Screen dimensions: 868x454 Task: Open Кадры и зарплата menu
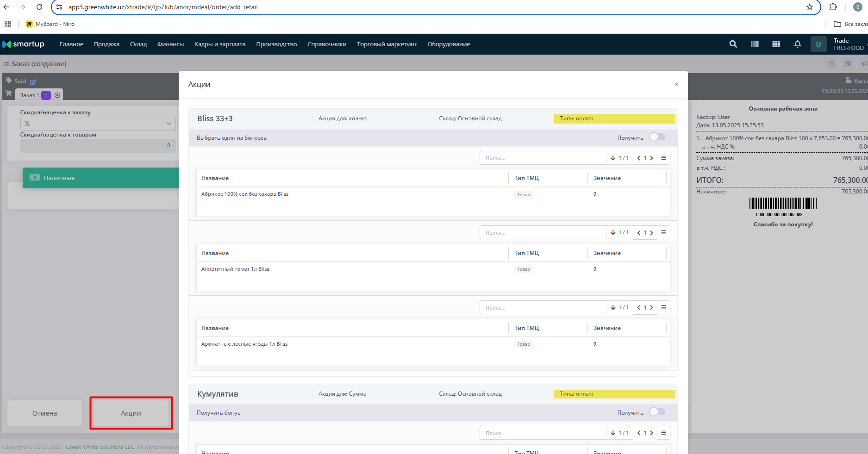coord(220,44)
